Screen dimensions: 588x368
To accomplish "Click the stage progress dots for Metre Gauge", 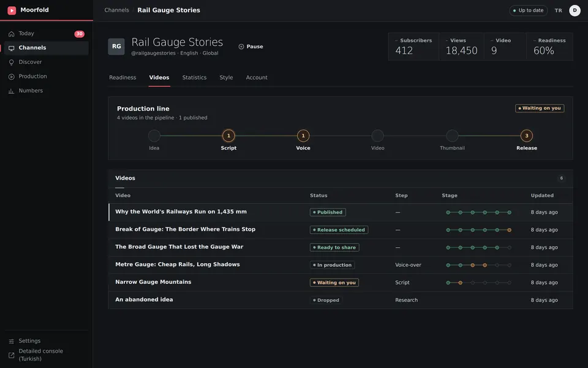I will pos(478,265).
